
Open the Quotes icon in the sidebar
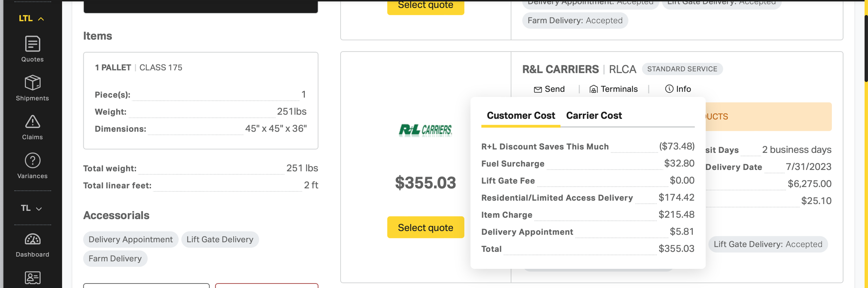click(33, 44)
